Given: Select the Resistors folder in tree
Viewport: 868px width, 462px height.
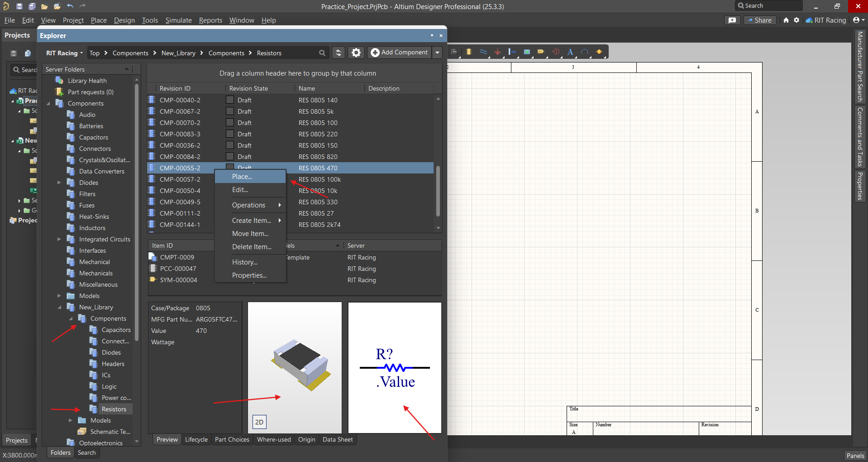Looking at the screenshot, I should click(114, 409).
